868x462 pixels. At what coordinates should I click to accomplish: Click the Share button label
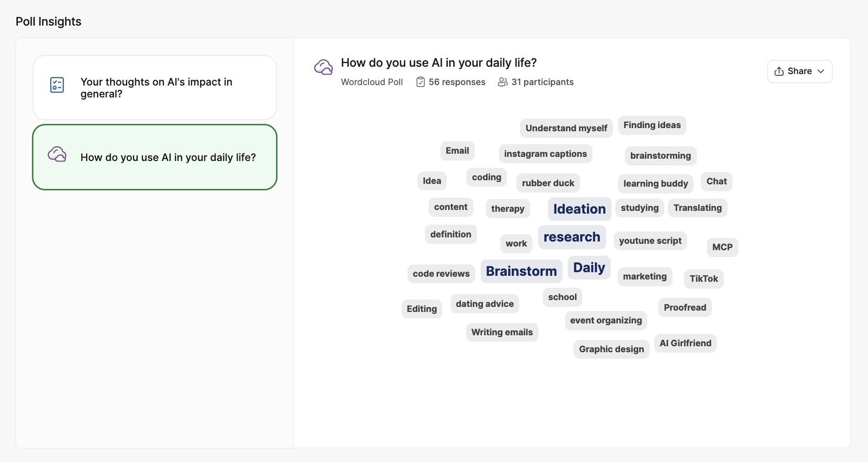pos(799,71)
